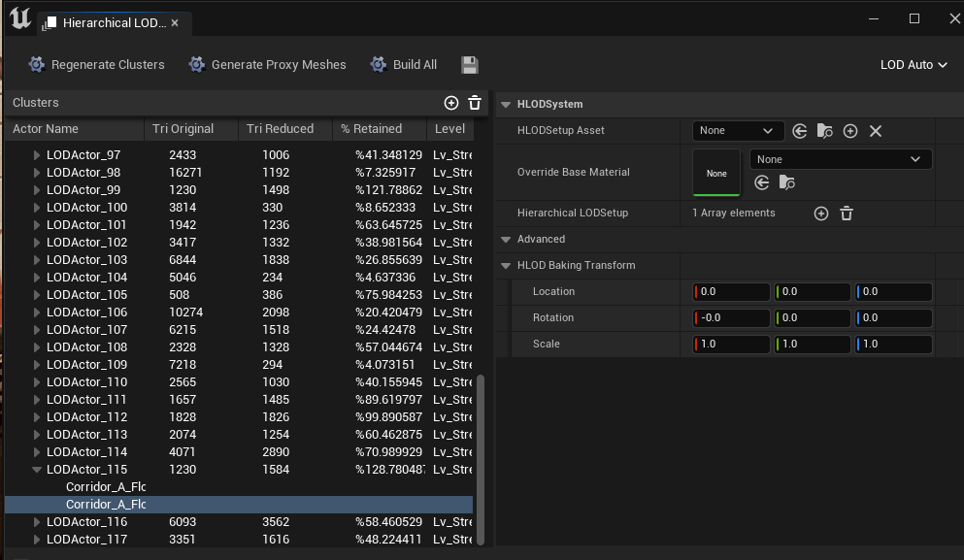Collapse the HLODSystem section

[506, 105]
